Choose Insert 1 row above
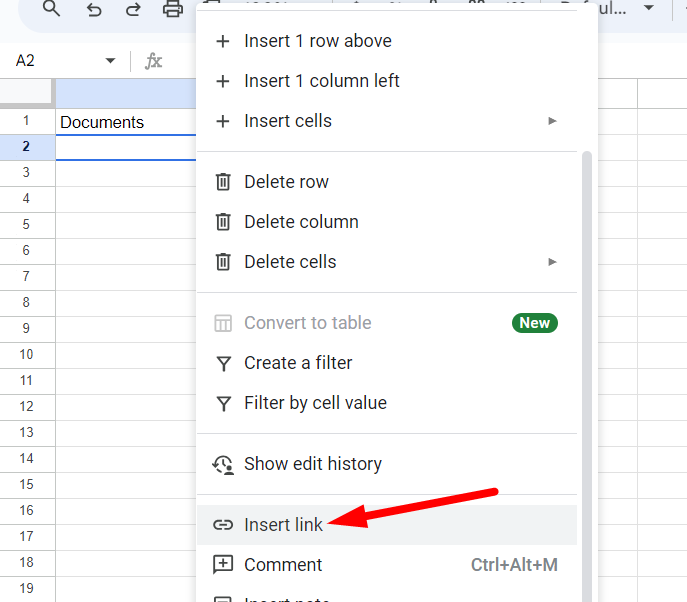687x602 pixels. [x=317, y=41]
